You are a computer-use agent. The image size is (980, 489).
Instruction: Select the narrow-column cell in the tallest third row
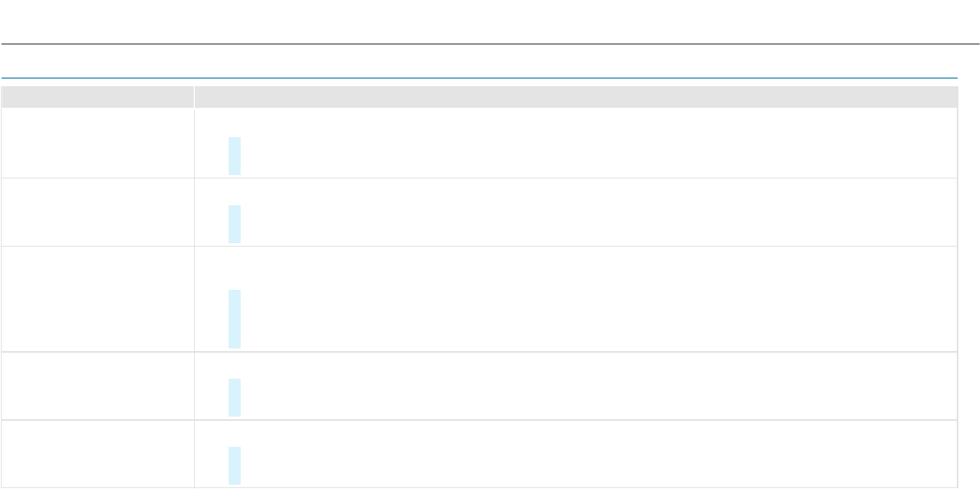pos(97,299)
